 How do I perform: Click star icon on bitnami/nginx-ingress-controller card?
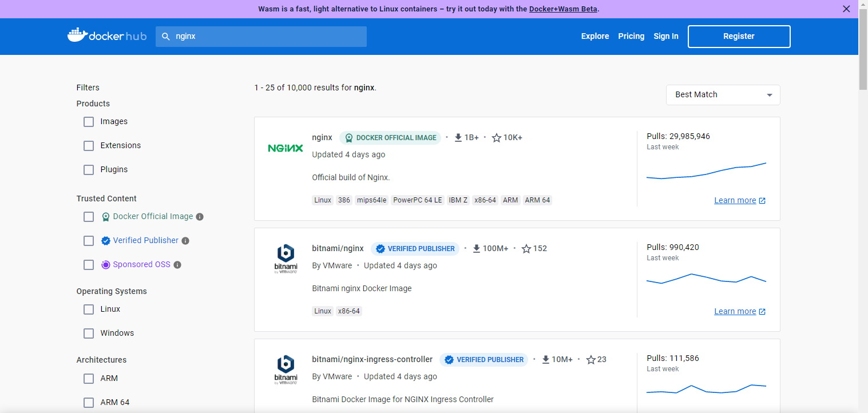pyautogui.click(x=591, y=359)
